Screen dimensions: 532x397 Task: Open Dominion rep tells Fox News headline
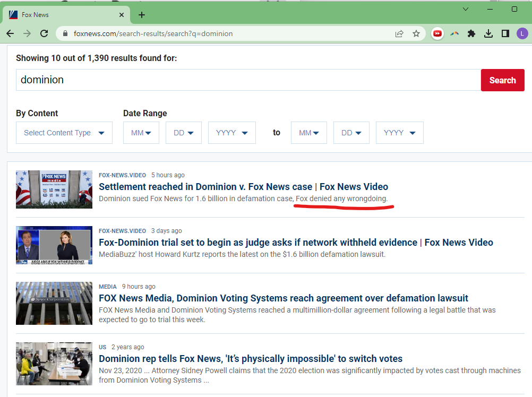[x=251, y=359]
